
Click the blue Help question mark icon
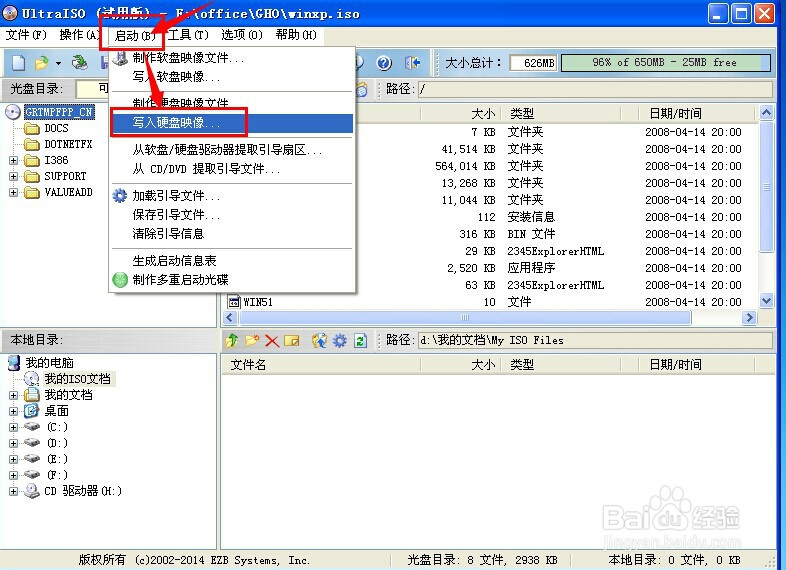click(384, 63)
